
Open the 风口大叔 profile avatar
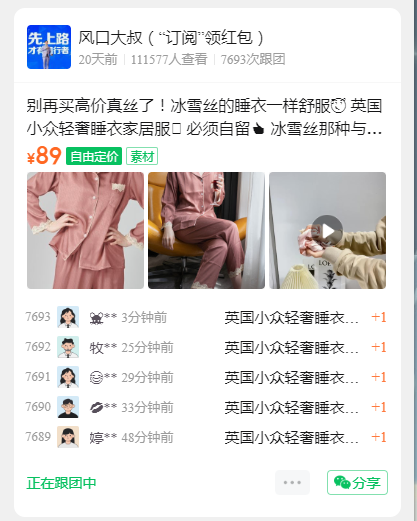49,47
